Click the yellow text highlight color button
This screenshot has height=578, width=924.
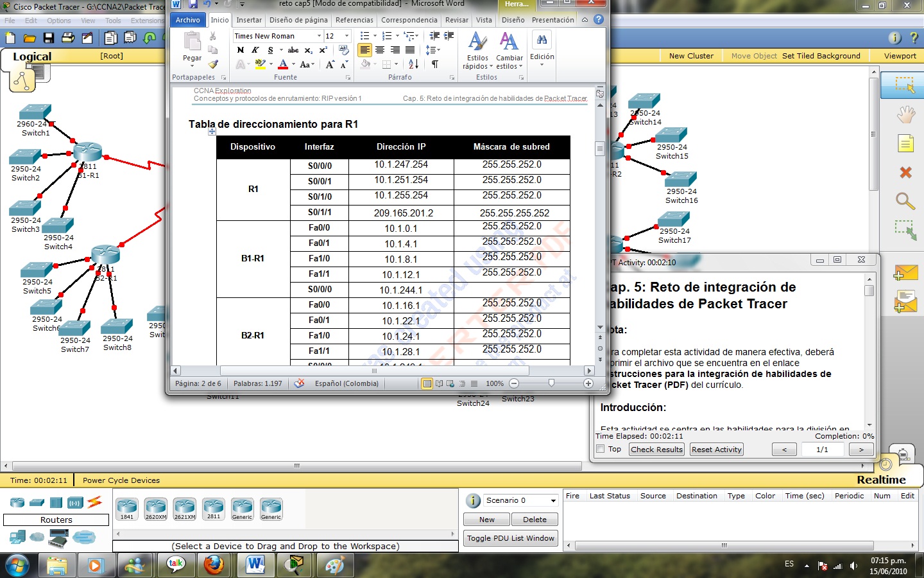tap(260, 64)
